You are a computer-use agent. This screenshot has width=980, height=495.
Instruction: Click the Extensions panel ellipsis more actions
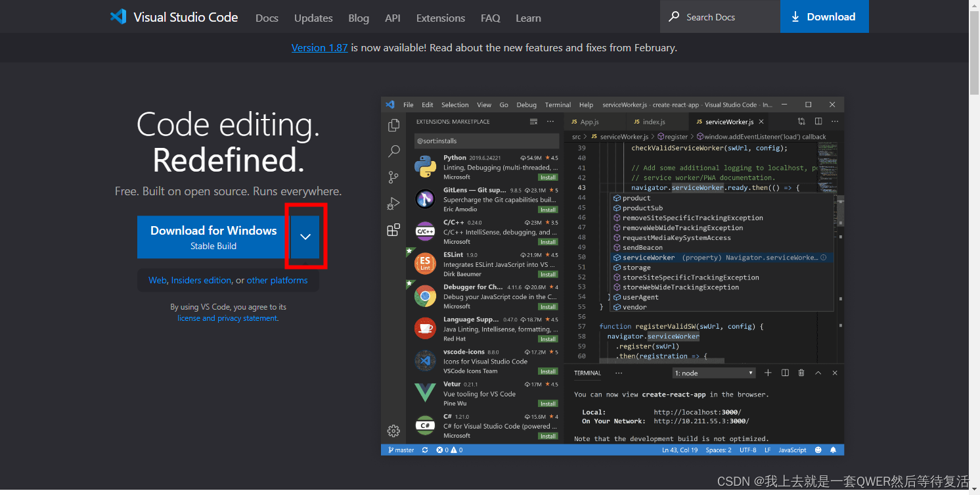550,122
